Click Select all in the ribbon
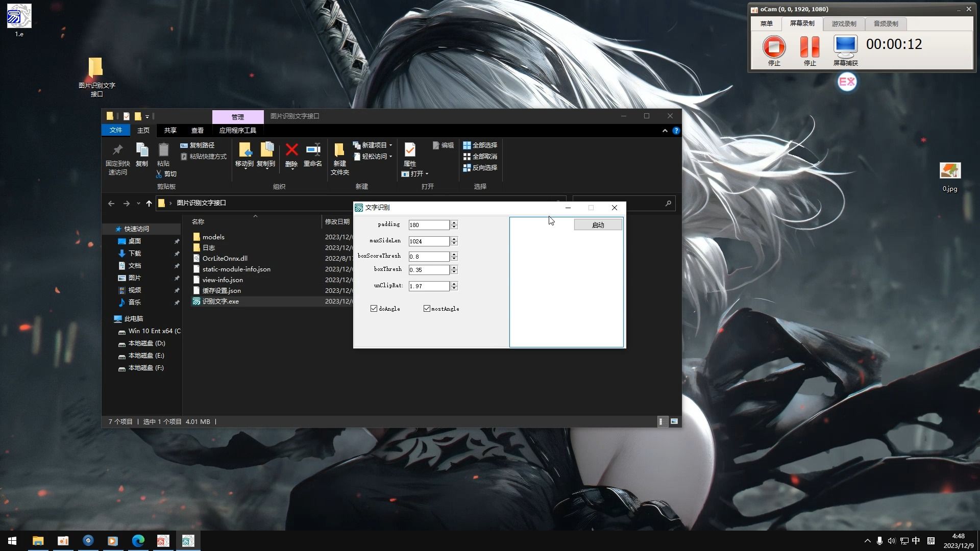 [480, 145]
